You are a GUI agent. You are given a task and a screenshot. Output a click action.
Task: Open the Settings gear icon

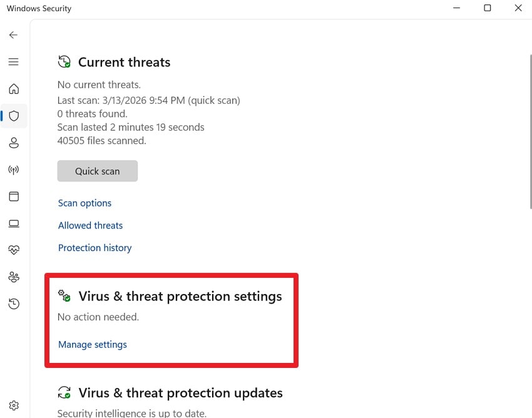(x=14, y=405)
